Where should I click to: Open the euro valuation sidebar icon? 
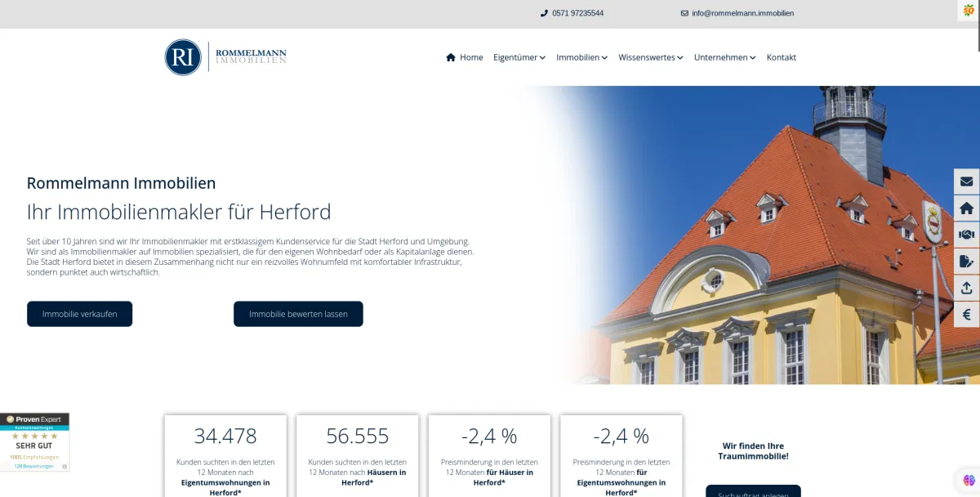pos(967,315)
